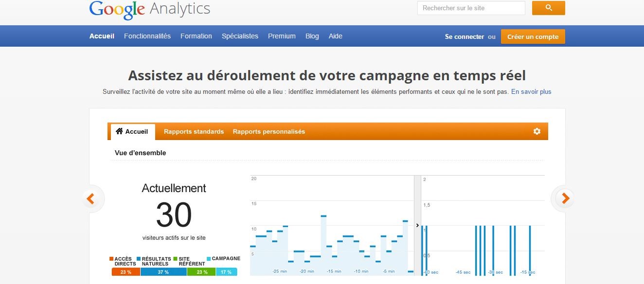Click the blue Résultats naturels 37 % segment
This screenshot has height=284, width=644.
[x=163, y=272]
